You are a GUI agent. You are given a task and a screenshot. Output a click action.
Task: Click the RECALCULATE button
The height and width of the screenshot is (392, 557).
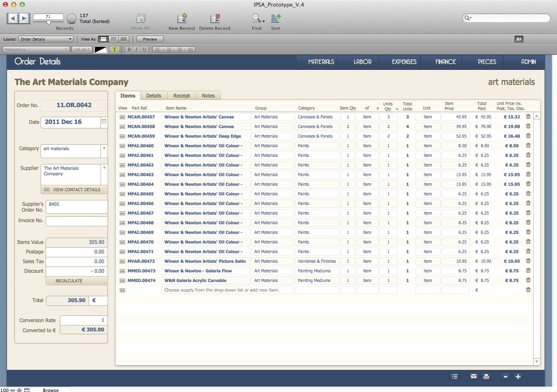pyautogui.click(x=77, y=281)
